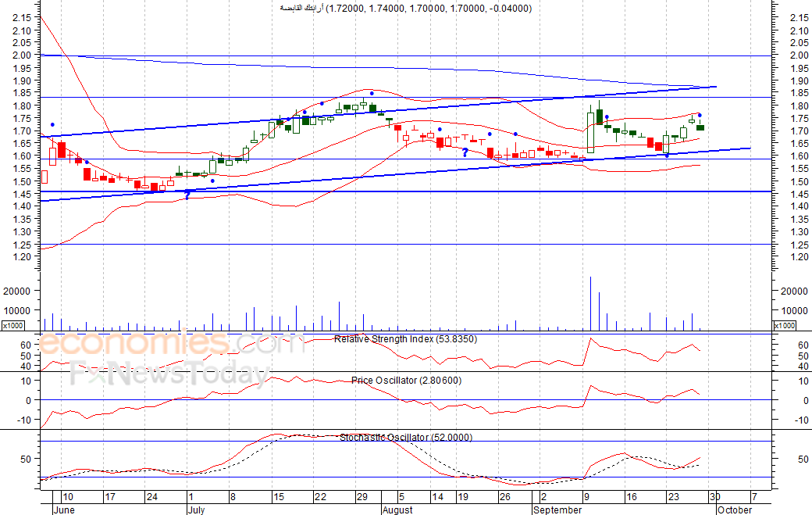Click the x1000 volume unit label on right
Viewport: 812px width, 515px height.
[x=785, y=325]
